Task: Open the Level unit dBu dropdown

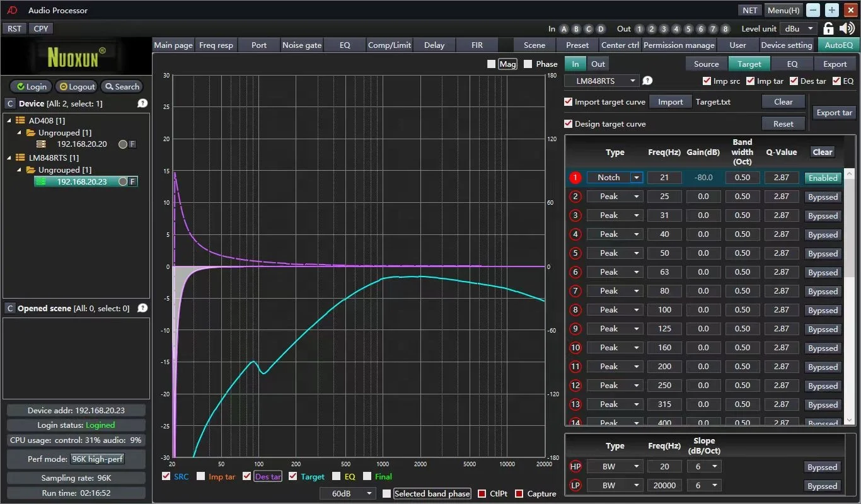Action: [x=799, y=29]
